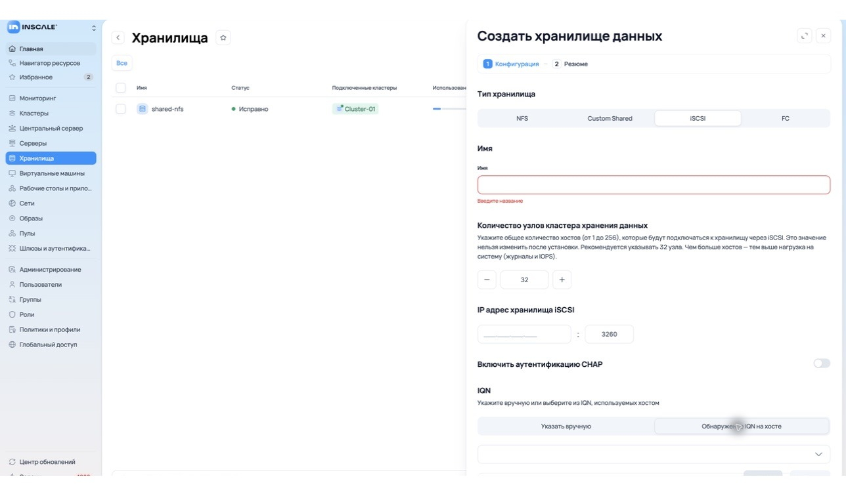Select FC storage type tab
This screenshot has height=504, width=846.
click(x=786, y=118)
